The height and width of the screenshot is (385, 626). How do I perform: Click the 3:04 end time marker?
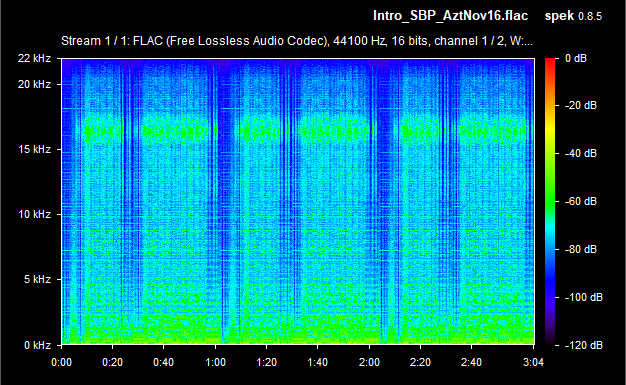point(533,362)
